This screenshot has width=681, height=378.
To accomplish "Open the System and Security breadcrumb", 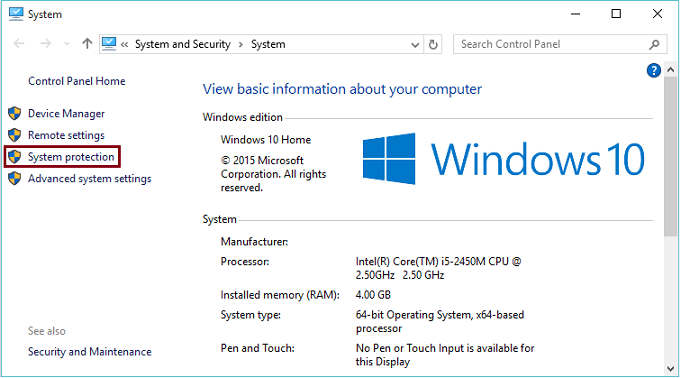I will coord(182,44).
